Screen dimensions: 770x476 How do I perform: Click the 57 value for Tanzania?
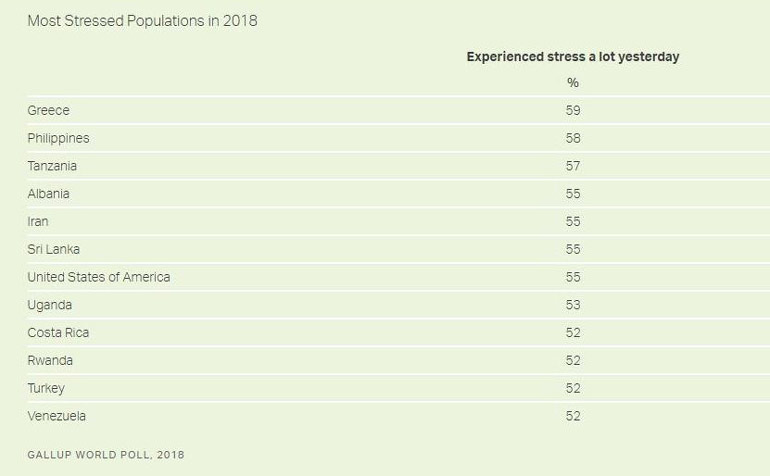(573, 166)
